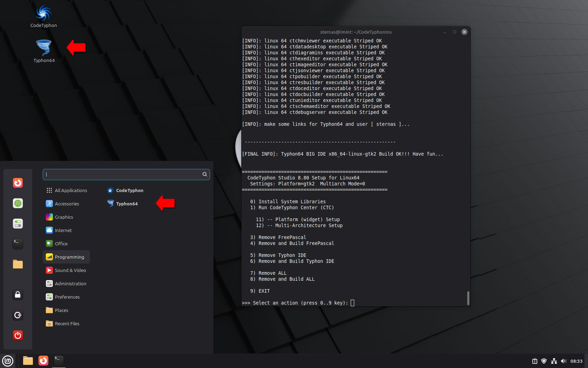This screenshot has width=588, height=368.
Task: Open the clock showing 08:33
Action: (x=576, y=361)
